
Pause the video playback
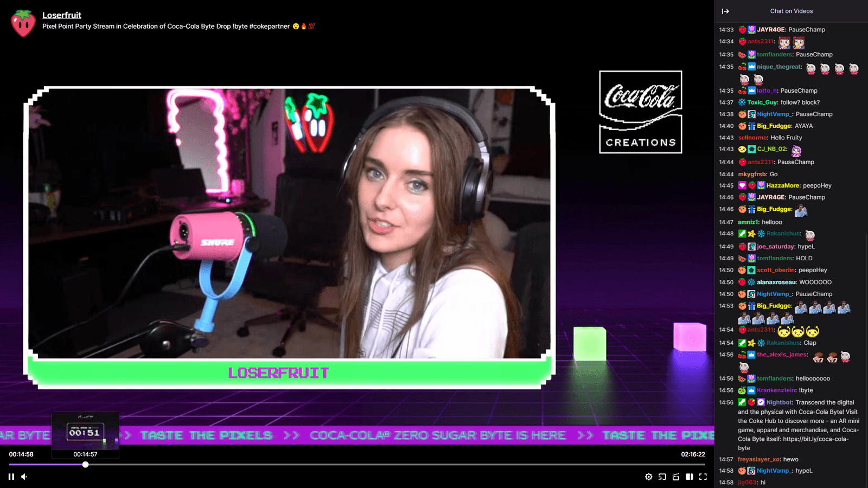click(x=11, y=477)
